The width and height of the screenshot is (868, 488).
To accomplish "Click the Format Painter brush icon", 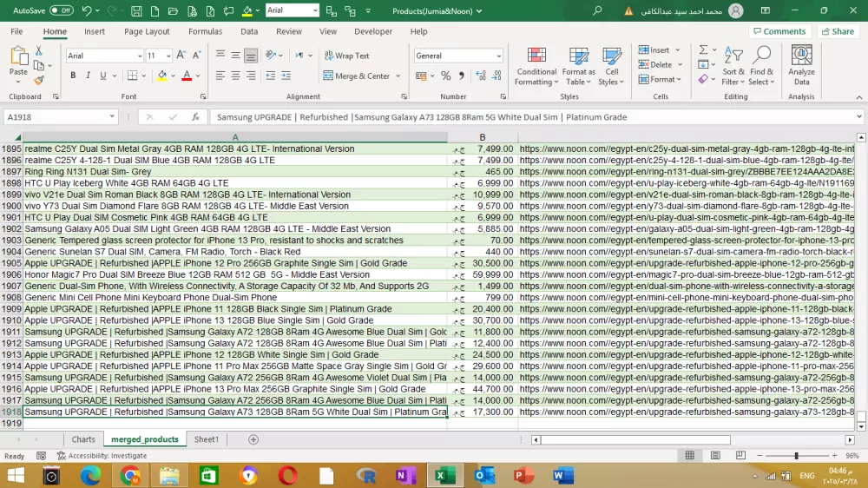I will 39,80.
